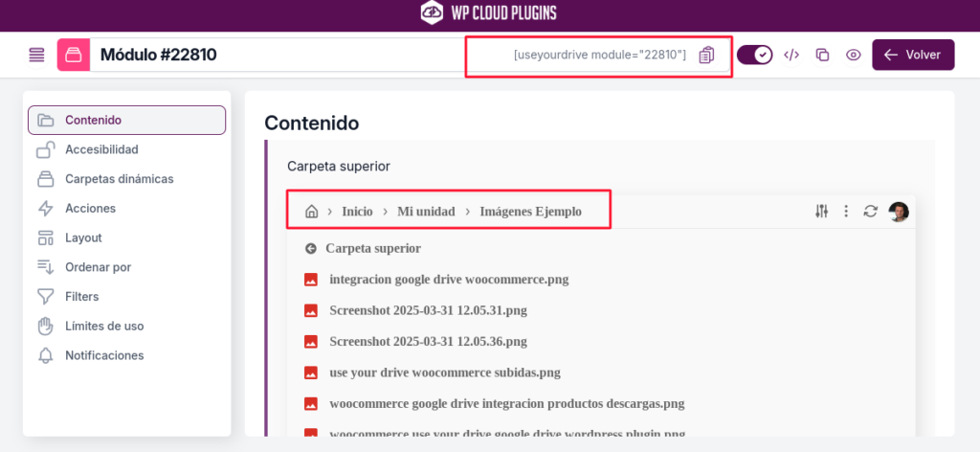Click image icon beside integracion google drive woocommerce.png
Viewport: 980px width, 452px height.
[x=311, y=280]
